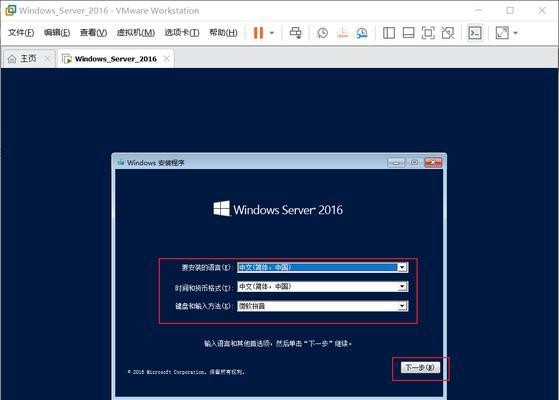559x400 pixels.
Task: Click the 时间和货币格式 label
Action: point(204,287)
